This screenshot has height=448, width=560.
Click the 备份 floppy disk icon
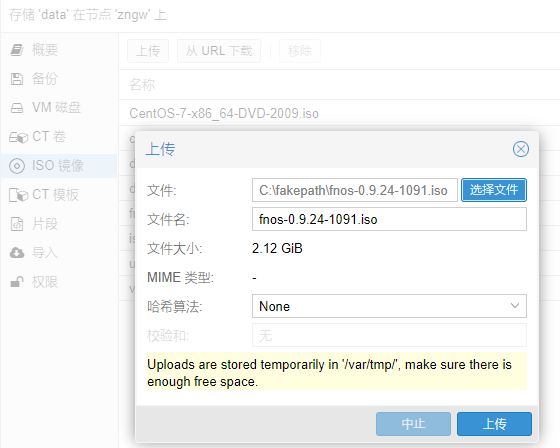click(16, 79)
